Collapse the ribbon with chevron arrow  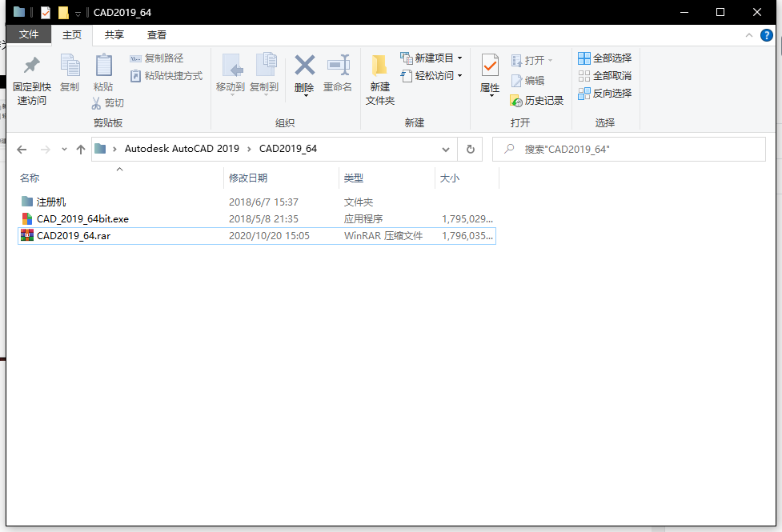pyautogui.click(x=749, y=35)
